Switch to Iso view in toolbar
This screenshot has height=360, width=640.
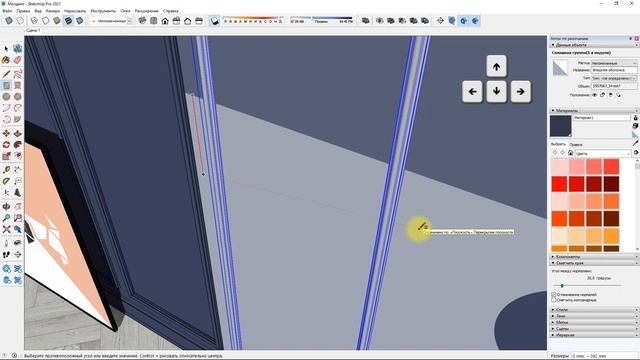[142, 21]
